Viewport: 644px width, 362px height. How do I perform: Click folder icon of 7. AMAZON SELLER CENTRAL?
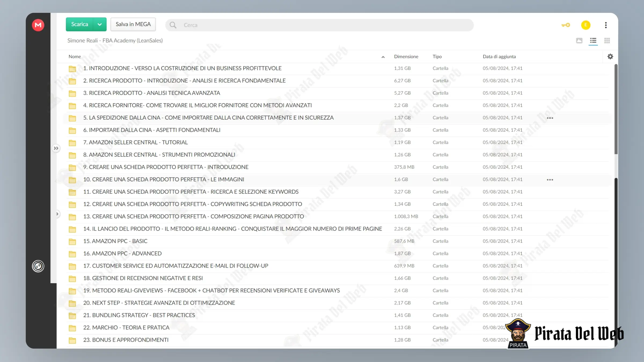[72, 143]
